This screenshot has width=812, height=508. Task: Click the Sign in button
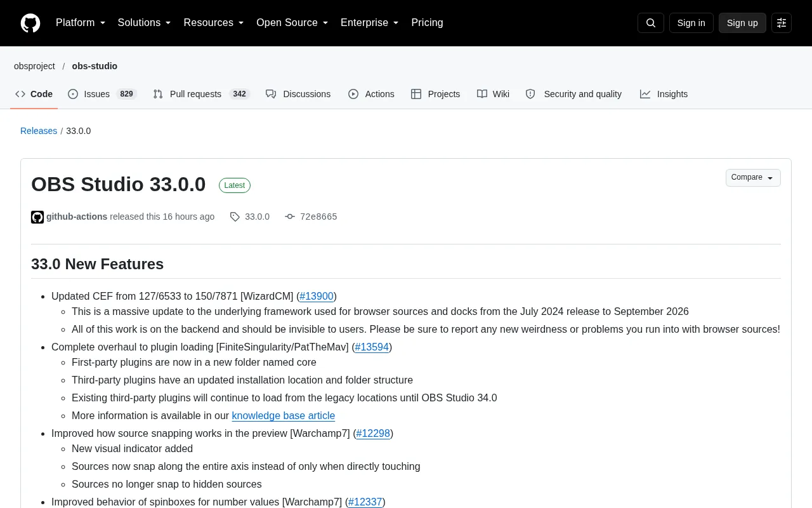pyautogui.click(x=691, y=23)
